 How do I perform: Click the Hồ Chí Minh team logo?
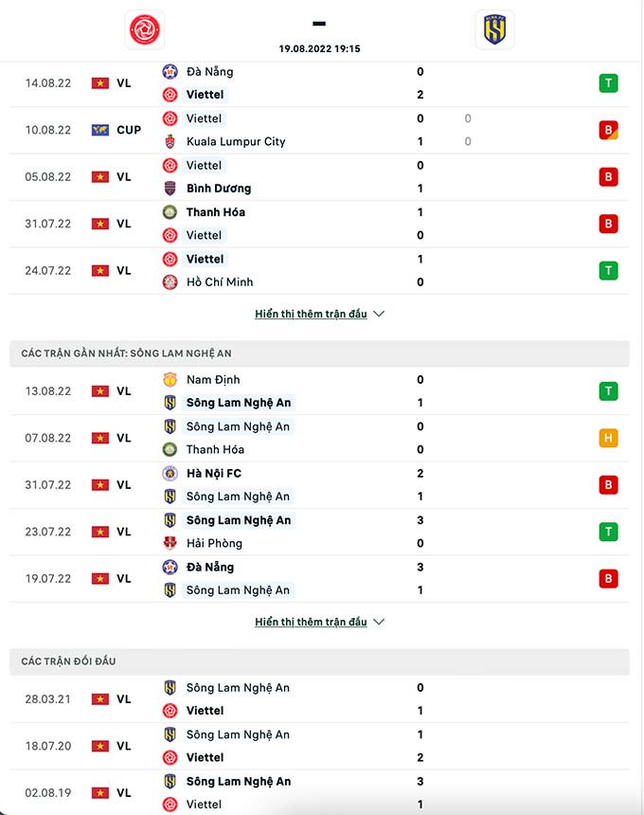[x=170, y=282]
